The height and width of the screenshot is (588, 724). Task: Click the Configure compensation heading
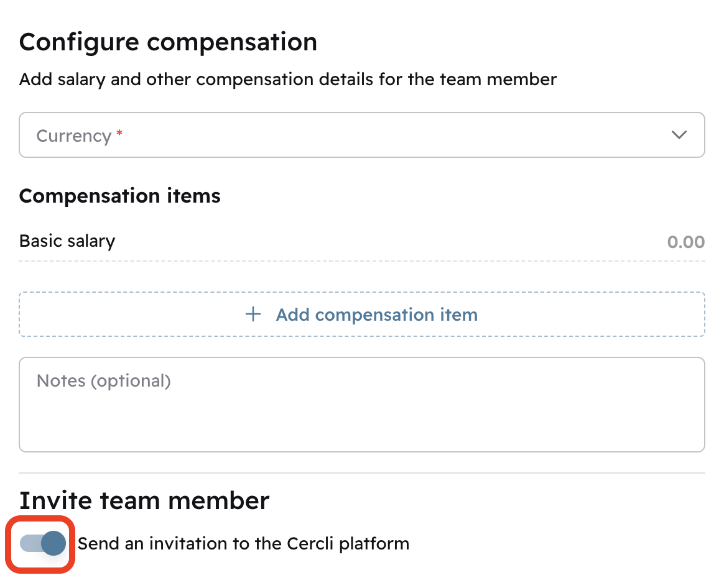pyautogui.click(x=168, y=42)
